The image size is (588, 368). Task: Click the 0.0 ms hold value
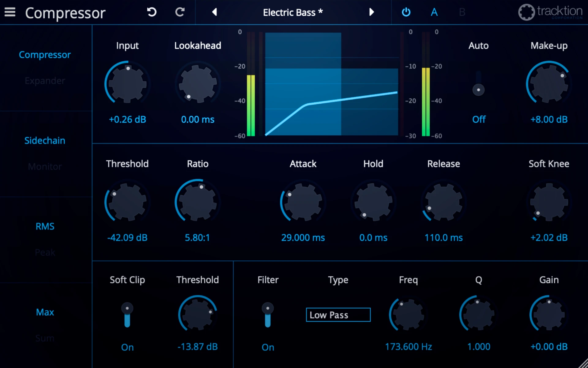point(373,238)
